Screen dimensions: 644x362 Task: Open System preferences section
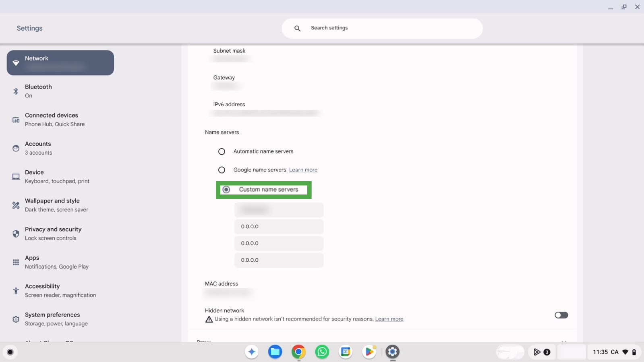click(60, 319)
